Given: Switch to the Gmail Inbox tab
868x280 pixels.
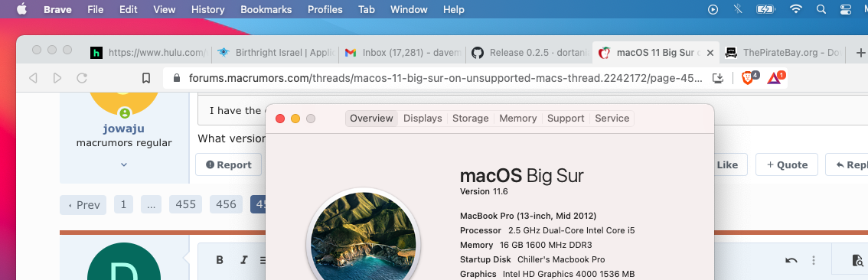Looking at the screenshot, I should coord(403,53).
